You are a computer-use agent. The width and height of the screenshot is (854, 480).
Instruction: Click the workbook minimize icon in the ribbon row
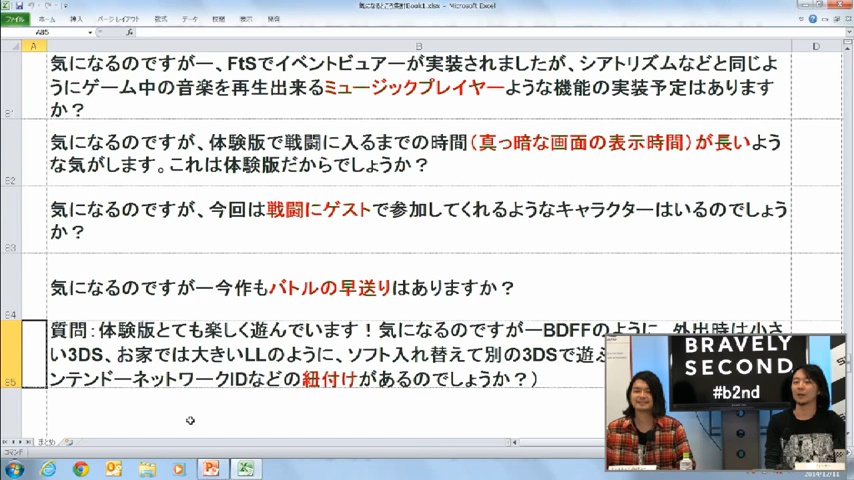pyautogui.click(x=825, y=19)
